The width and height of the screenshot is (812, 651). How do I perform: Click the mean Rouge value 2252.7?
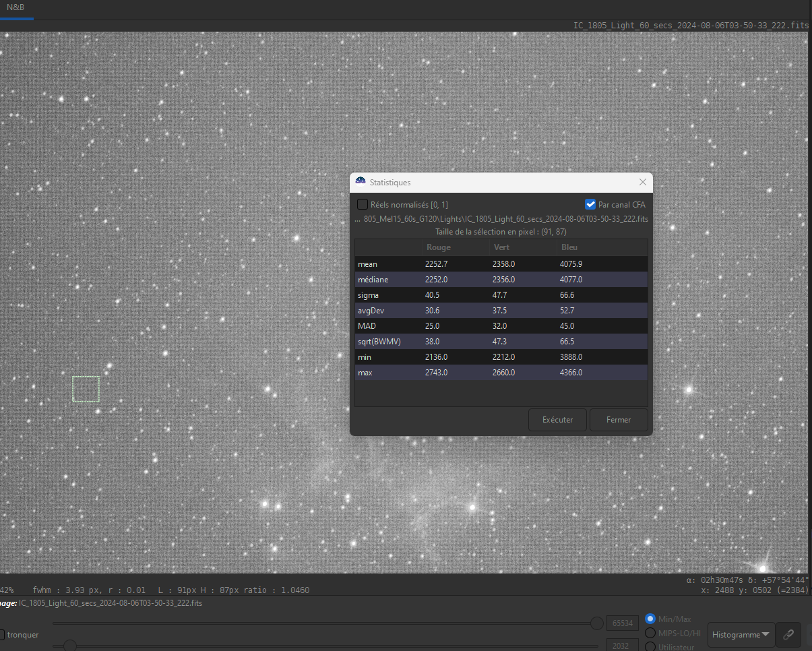click(x=436, y=264)
